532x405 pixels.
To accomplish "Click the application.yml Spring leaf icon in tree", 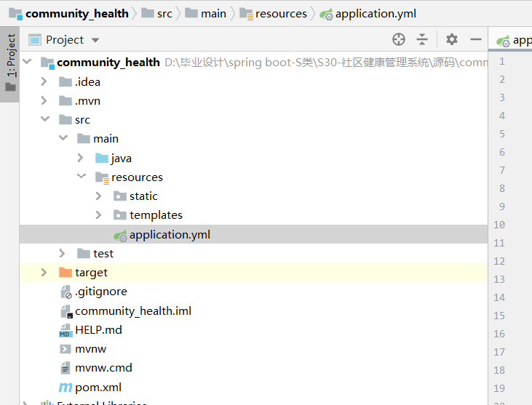I will [120, 234].
